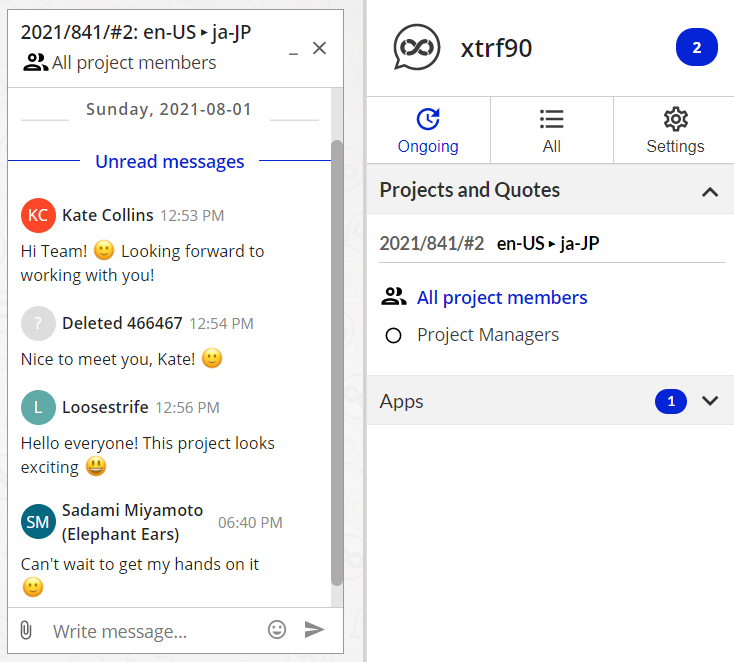Click the group icon beside All project members link
The width and height of the screenshot is (734, 662).
pyautogui.click(x=394, y=296)
